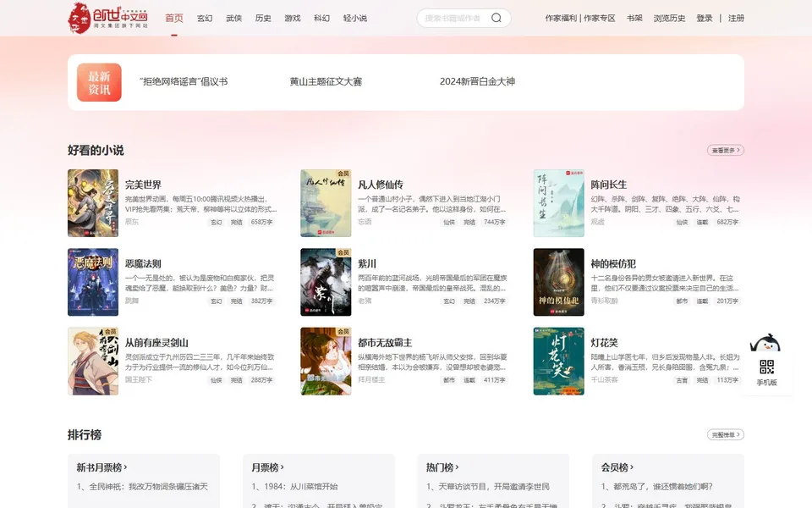Screen dimensions: 812x508
Task: Click the 从前有座灵剑山 title text
Action: coord(157,343)
